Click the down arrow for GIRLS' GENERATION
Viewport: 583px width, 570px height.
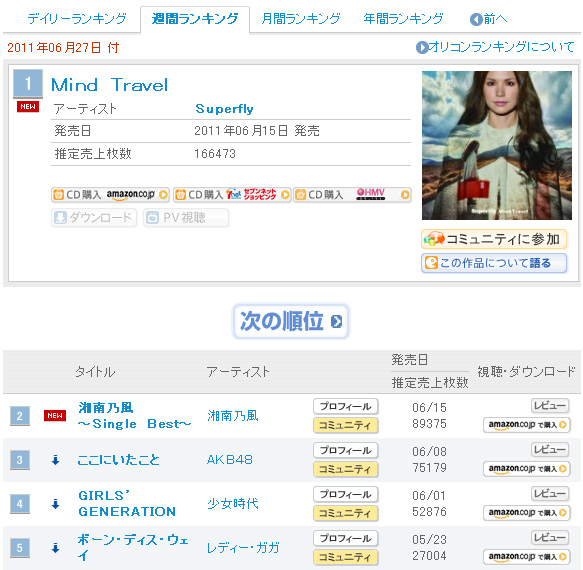55,504
